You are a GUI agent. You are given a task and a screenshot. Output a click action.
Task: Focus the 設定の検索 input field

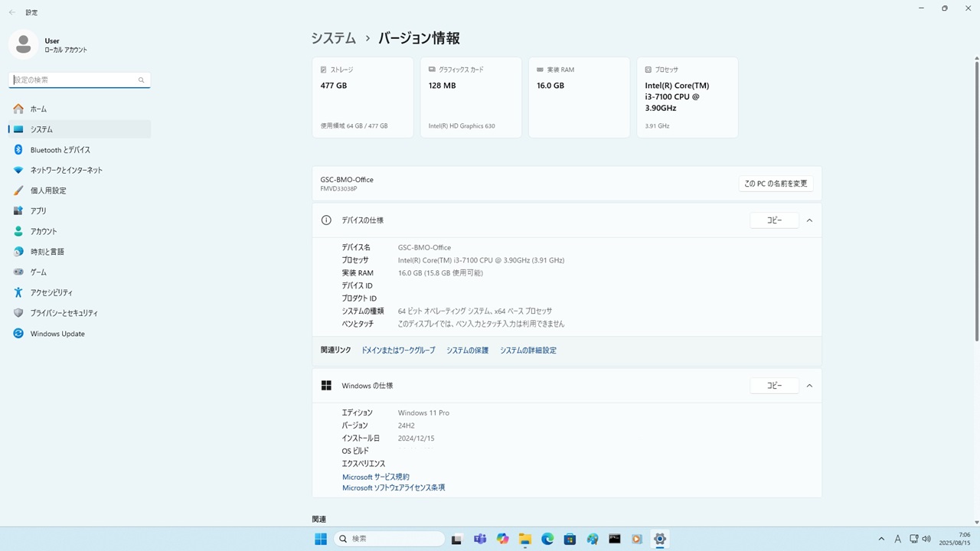(x=80, y=80)
